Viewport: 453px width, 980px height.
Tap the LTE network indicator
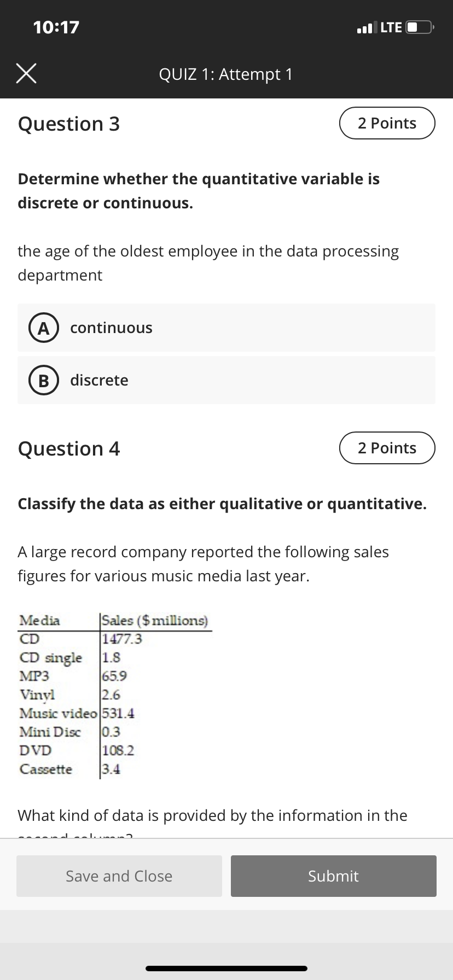point(391,27)
